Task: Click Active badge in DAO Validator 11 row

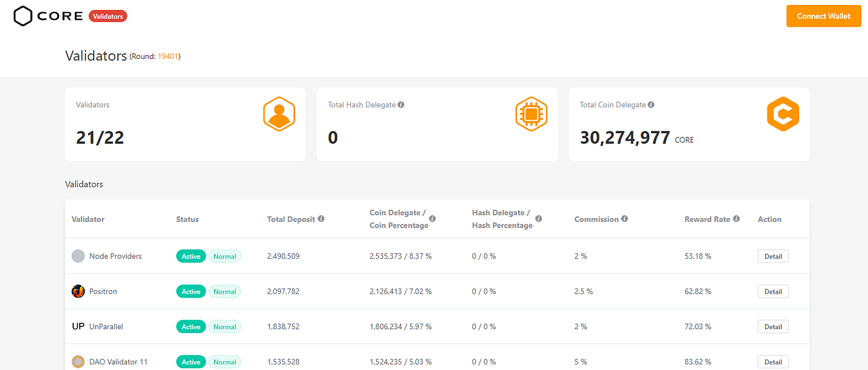Action: pos(191,362)
